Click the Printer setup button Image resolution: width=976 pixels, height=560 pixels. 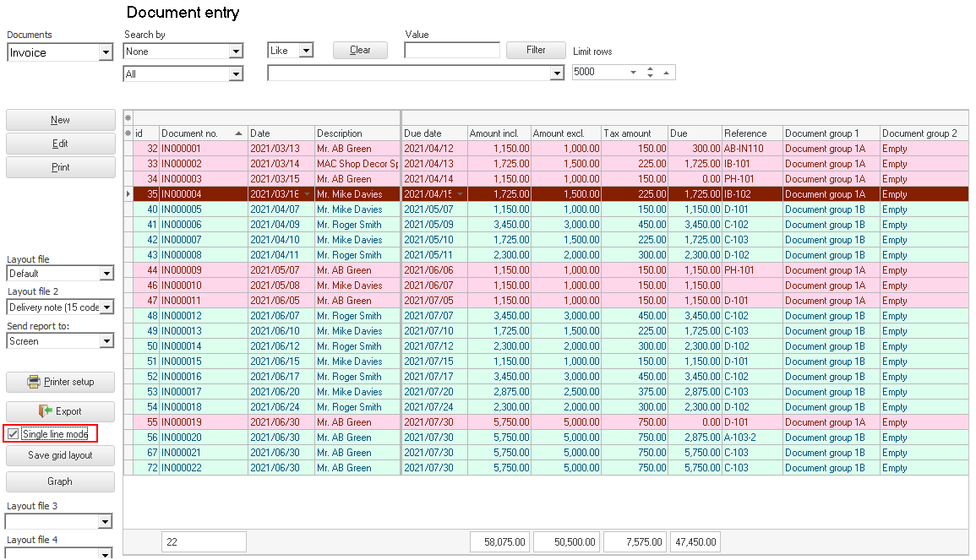(61, 382)
